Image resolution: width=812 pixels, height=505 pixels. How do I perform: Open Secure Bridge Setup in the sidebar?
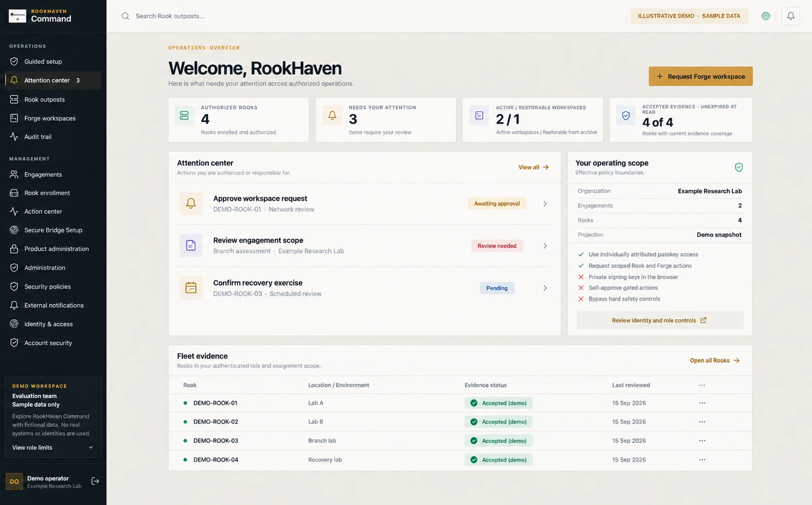pos(53,230)
